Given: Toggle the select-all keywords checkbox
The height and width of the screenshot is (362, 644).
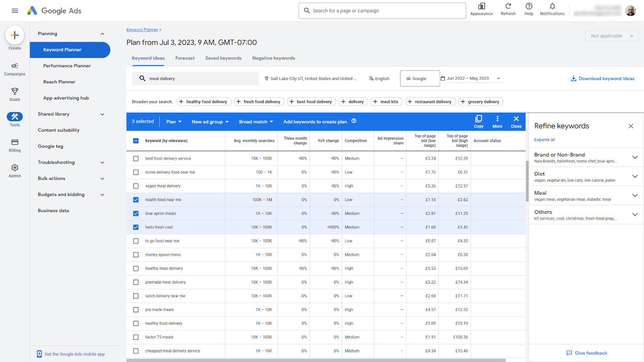Looking at the screenshot, I should (x=136, y=141).
